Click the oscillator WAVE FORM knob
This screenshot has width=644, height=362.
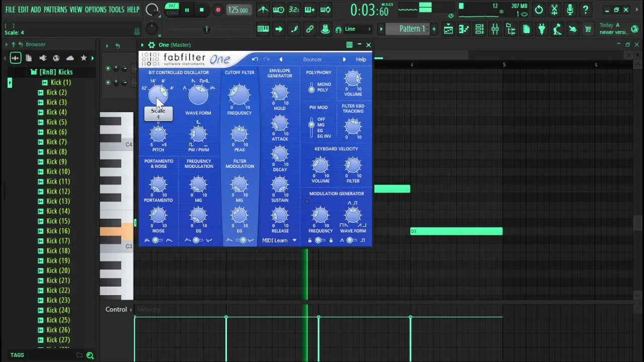198,95
